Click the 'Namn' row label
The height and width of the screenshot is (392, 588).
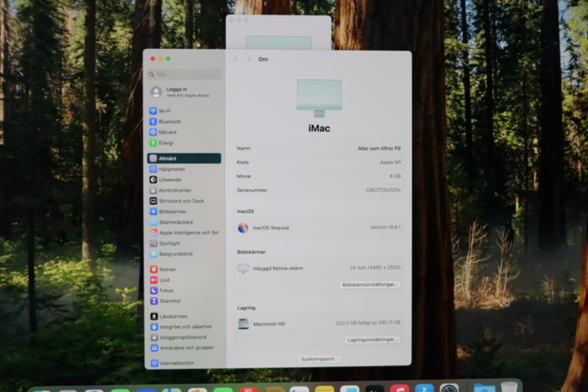pos(243,149)
